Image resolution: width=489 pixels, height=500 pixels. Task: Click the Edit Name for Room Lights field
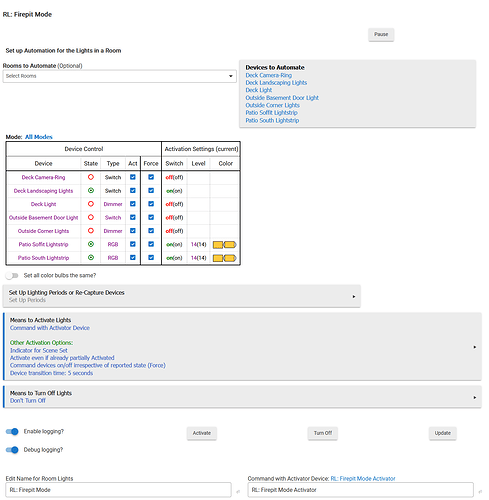118,490
